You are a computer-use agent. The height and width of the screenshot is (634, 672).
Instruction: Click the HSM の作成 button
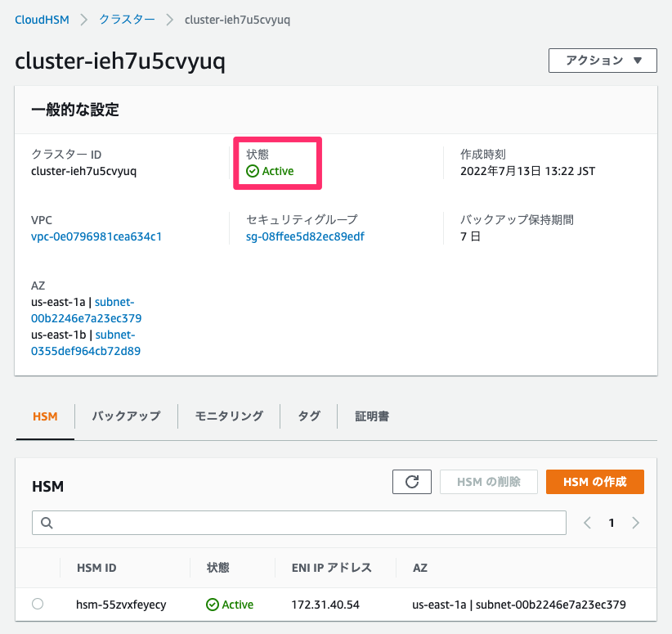594,482
